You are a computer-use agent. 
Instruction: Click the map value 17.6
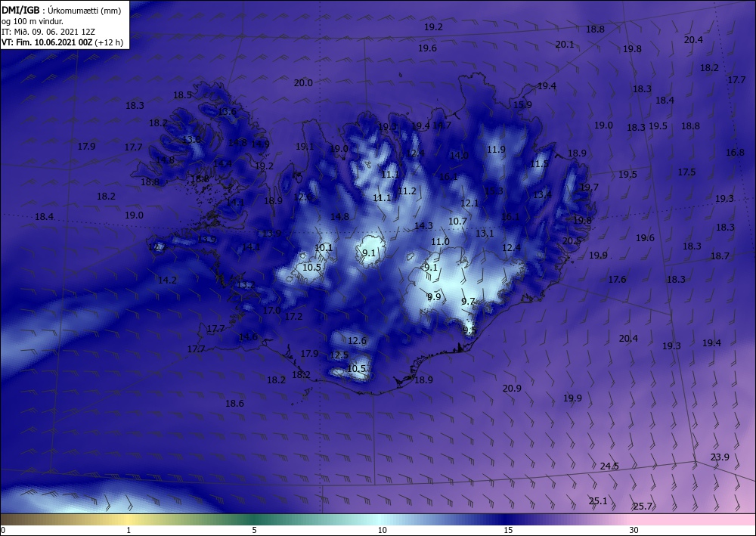coord(617,280)
